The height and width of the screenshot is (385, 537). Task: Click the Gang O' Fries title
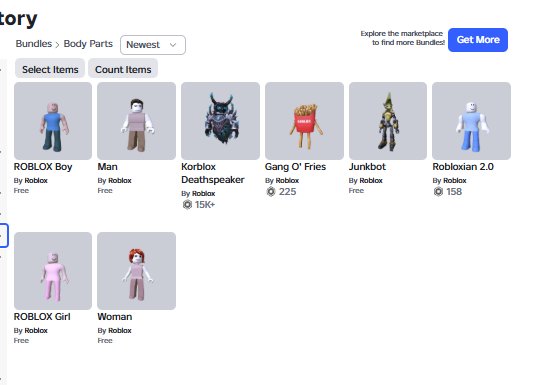tap(295, 167)
